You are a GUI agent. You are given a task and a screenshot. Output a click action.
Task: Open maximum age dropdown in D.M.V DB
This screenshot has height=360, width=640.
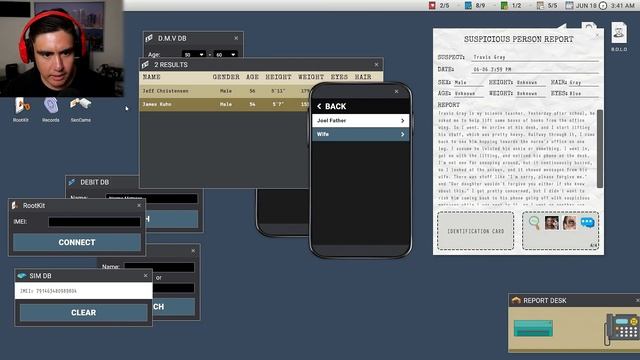click(226, 54)
